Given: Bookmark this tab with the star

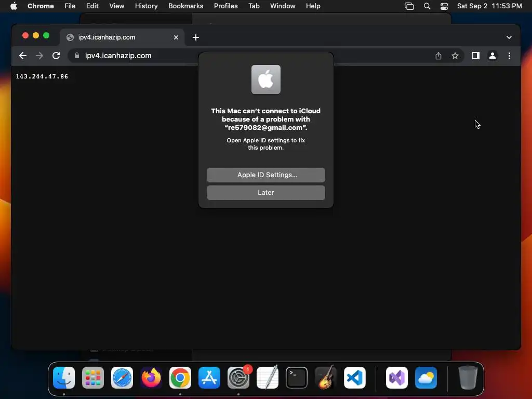Looking at the screenshot, I should 455,56.
